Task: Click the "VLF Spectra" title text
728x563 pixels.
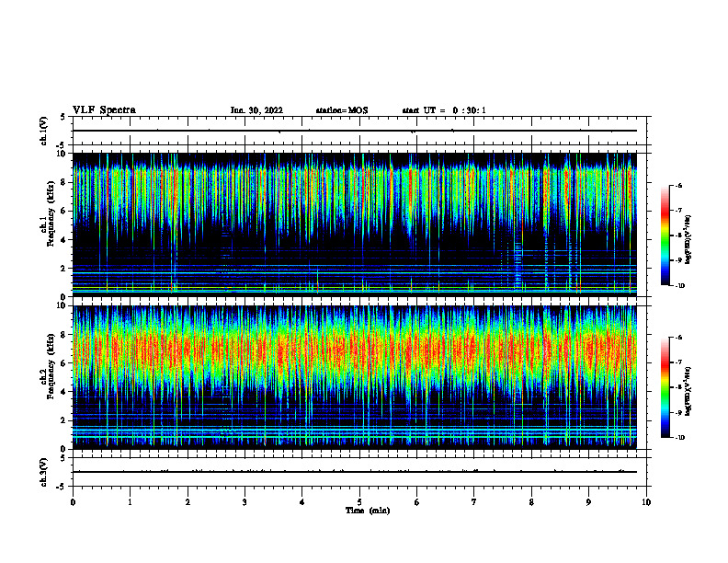Action: [x=104, y=110]
